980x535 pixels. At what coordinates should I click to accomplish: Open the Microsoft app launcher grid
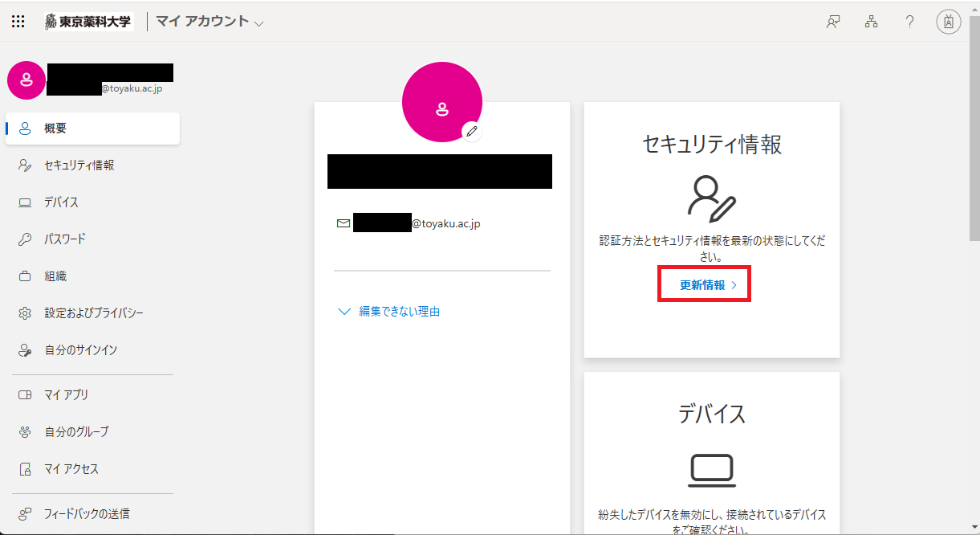[18, 21]
